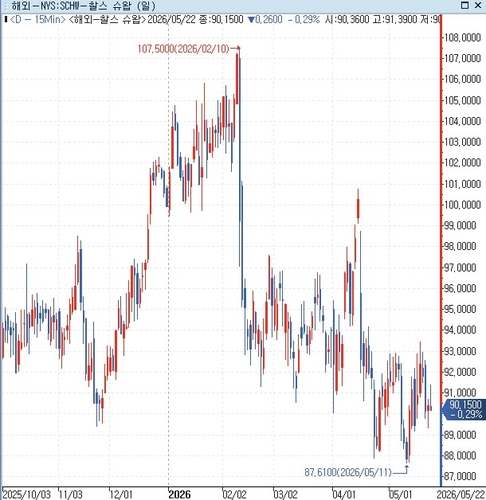Click the tall red candlestick at the February peak

pos(237,78)
